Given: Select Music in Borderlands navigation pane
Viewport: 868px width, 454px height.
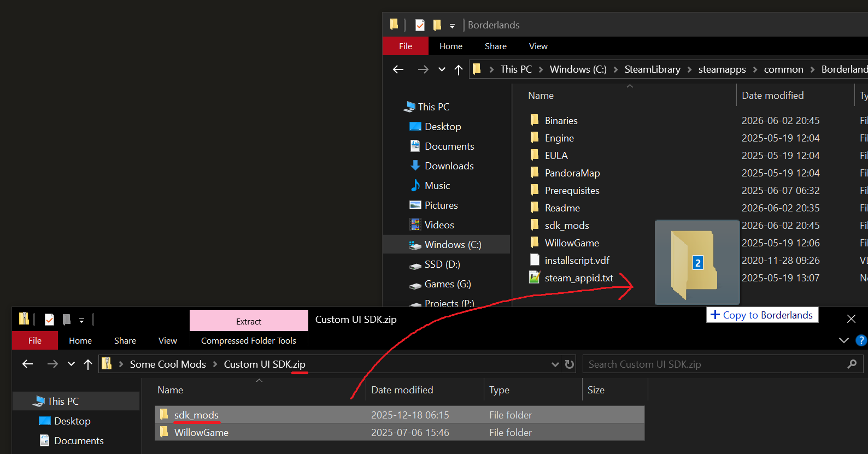Looking at the screenshot, I should (x=430, y=186).
